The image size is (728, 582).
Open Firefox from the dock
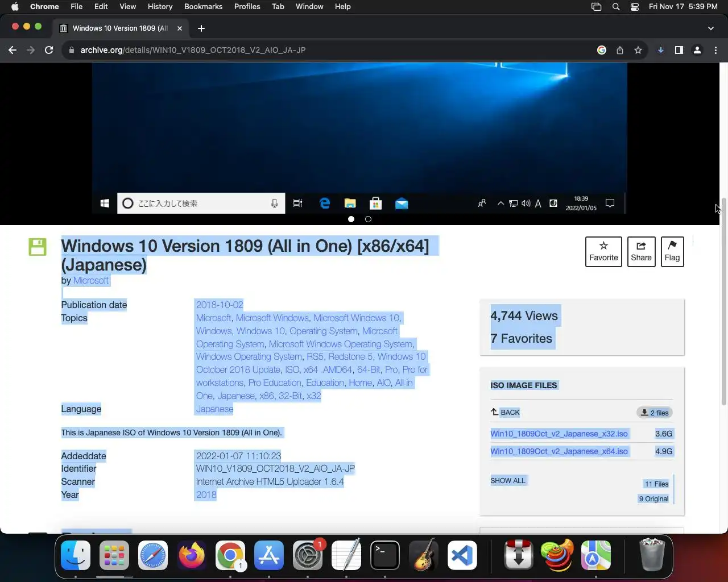[x=192, y=555]
